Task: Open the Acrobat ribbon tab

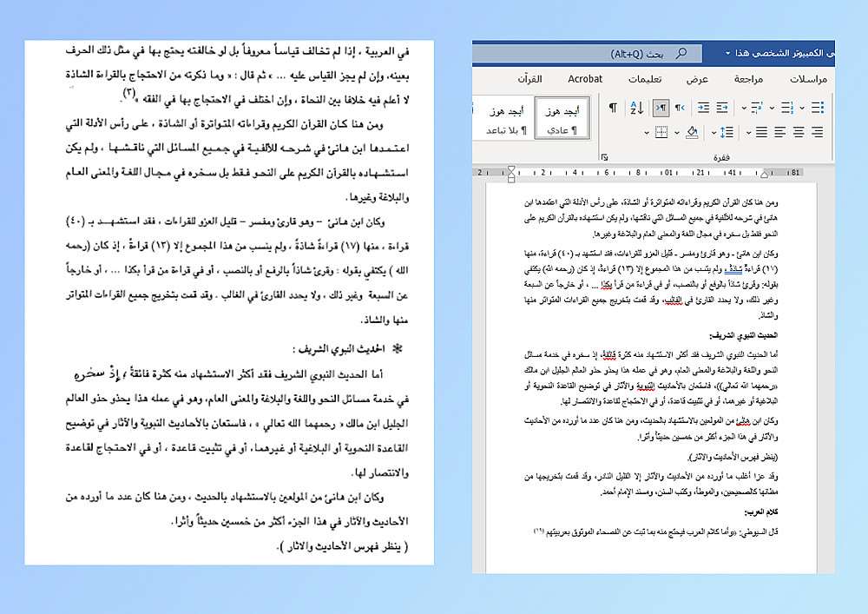Action: 585,79
